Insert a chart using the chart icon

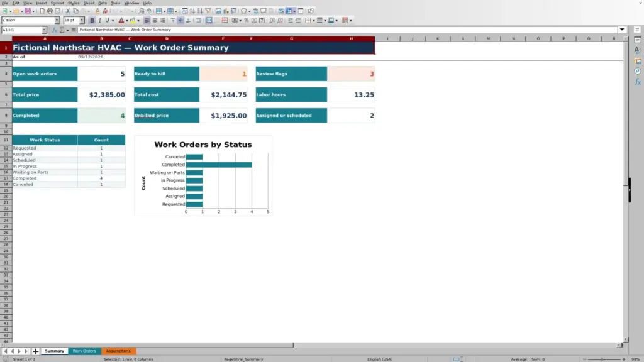click(226, 11)
